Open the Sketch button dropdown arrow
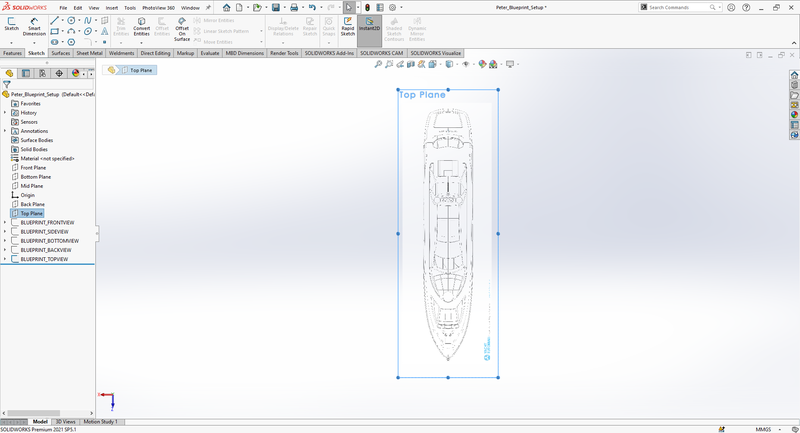Viewport: 800px width, 433px height. click(11, 42)
